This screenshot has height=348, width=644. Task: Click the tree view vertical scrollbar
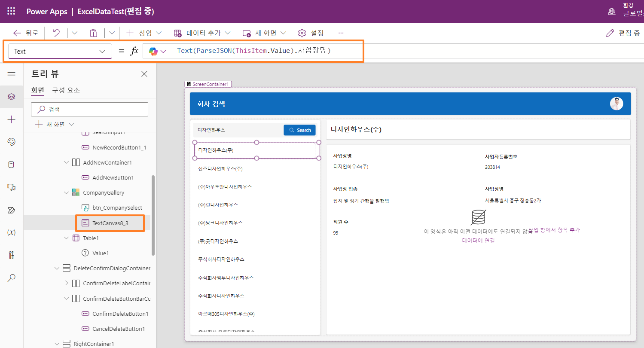(x=153, y=215)
